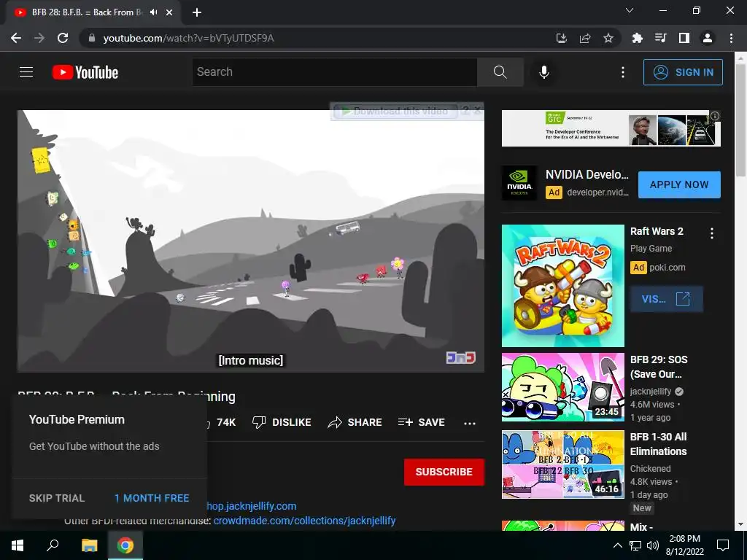
Task: Open volume icon in system tray
Action: [653, 545]
